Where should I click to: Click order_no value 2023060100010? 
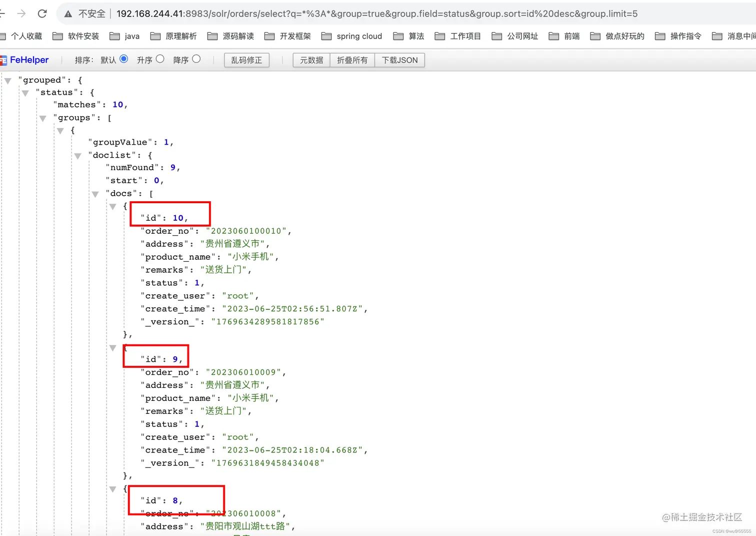click(x=246, y=231)
